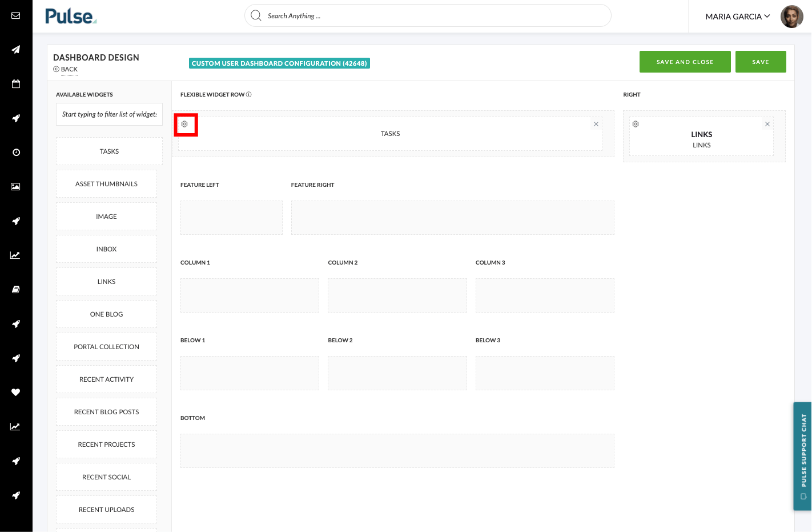Click the widget filter text field

[109, 114]
